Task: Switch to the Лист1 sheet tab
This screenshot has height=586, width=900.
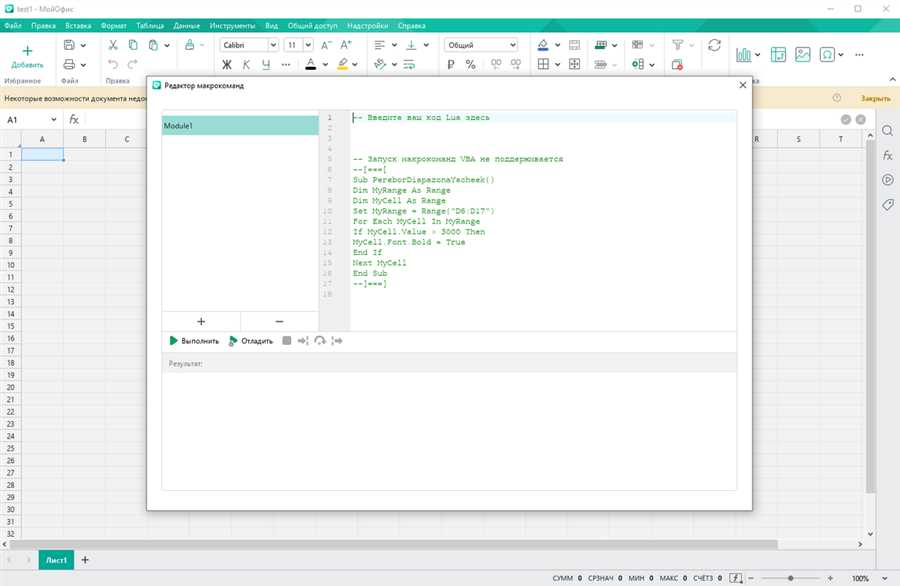Action: tap(56, 560)
